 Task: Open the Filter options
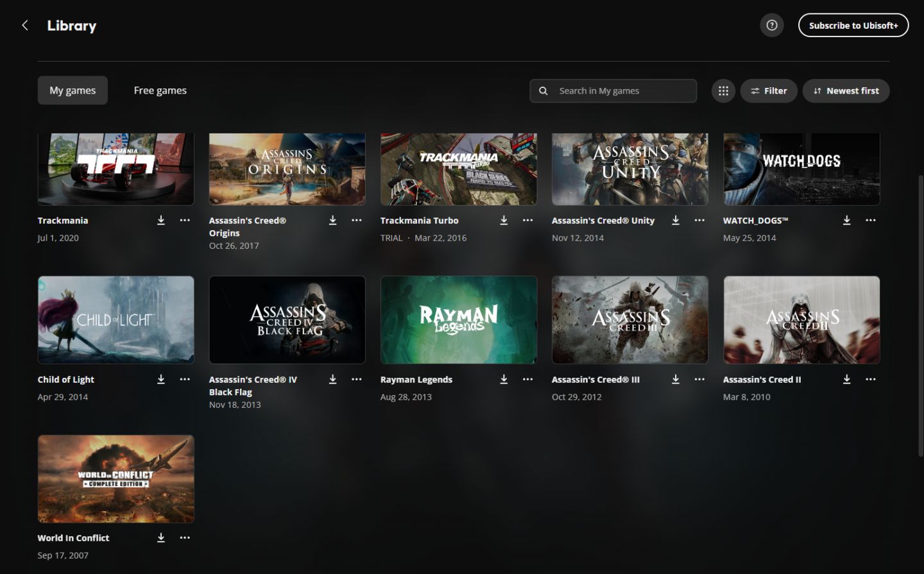click(x=769, y=91)
